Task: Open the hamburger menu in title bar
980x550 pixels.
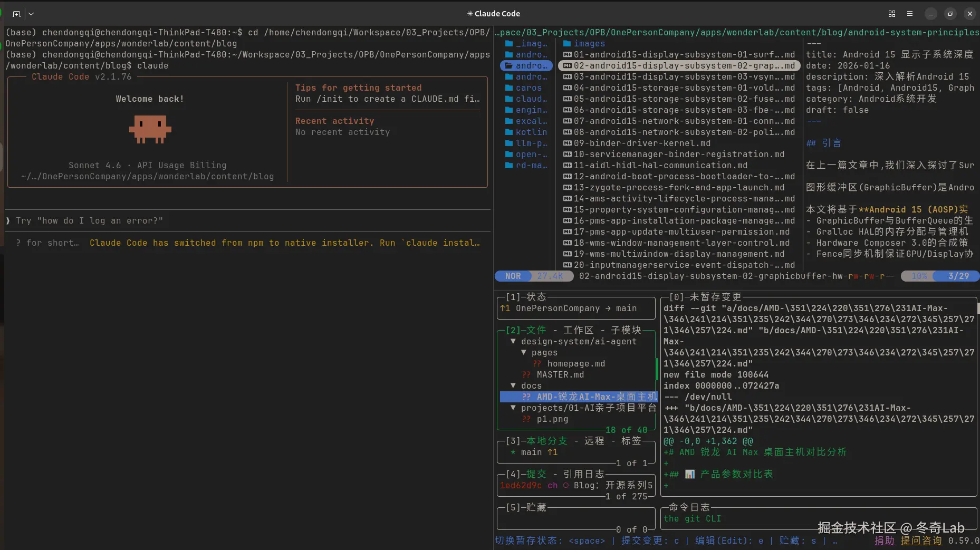Action: pyautogui.click(x=910, y=14)
